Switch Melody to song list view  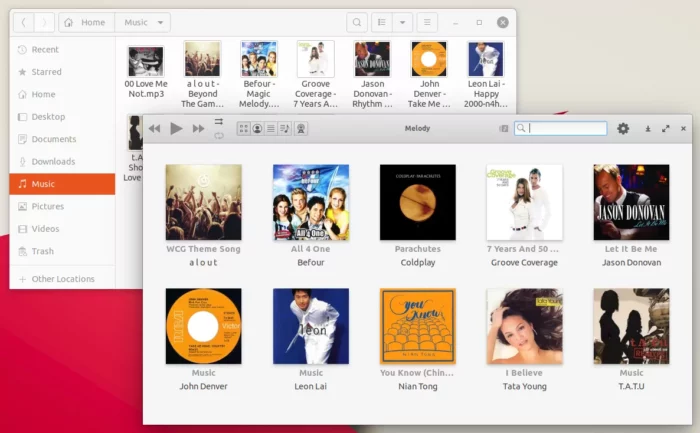click(x=271, y=129)
